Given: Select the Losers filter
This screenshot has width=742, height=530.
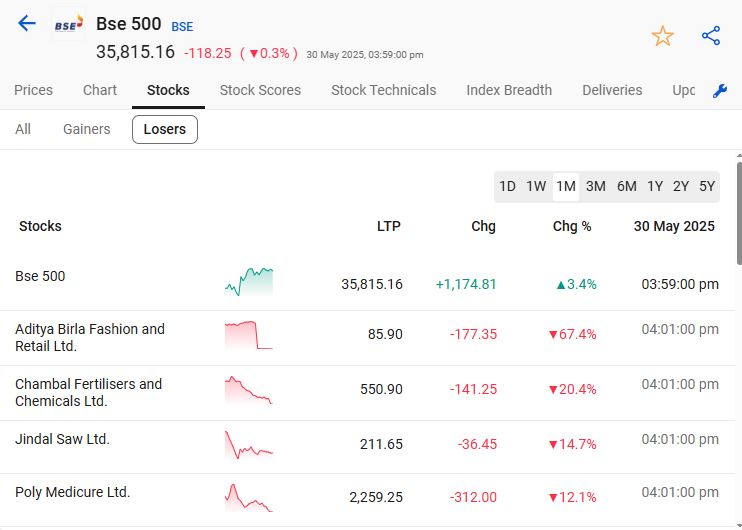Looking at the screenshot, I should click(x=165, y=129).
